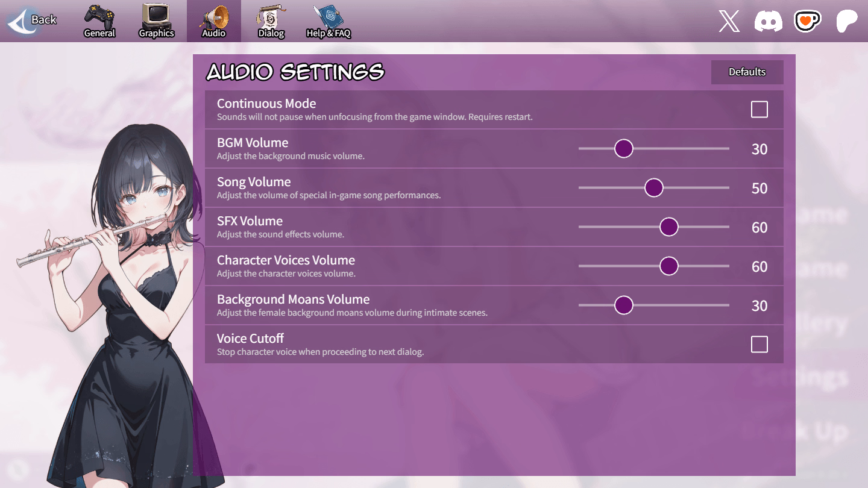Switch to the Graphics tab
Screen dimensions: 868x488
click(156, 21)
